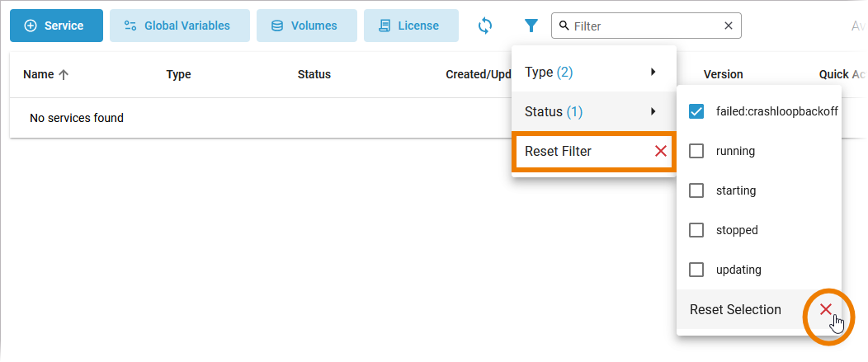Tick the stopped status checkbox

[x=696, y=230]
